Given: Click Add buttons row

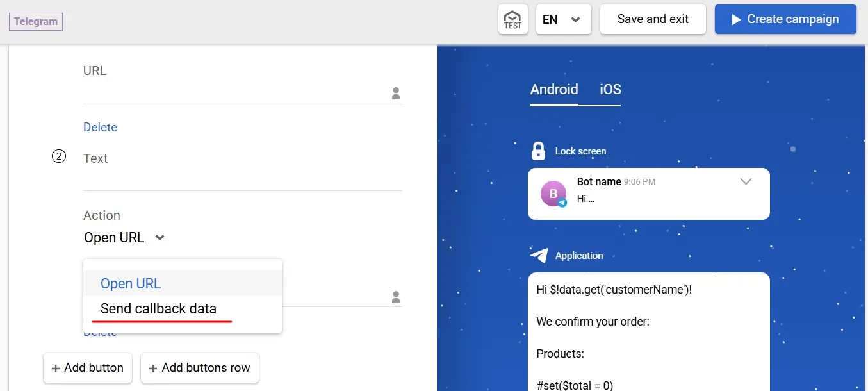Looking at the screenshot, I should 199,368.
